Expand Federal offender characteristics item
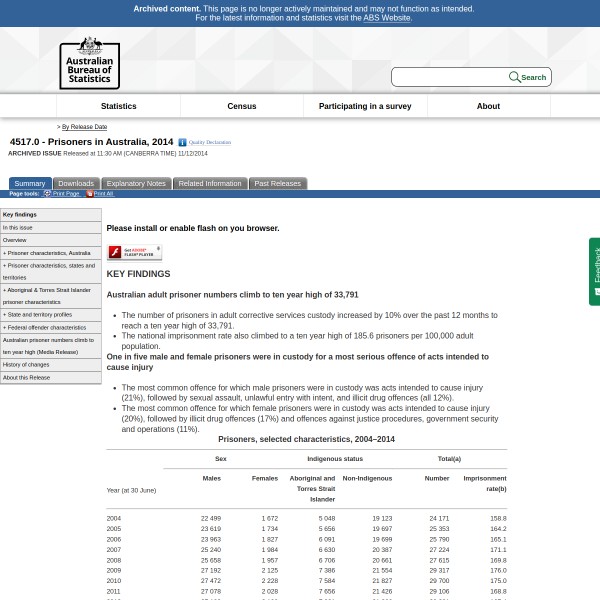The height and width of the screenshot is (600, 600). click(x=45, y=327)
